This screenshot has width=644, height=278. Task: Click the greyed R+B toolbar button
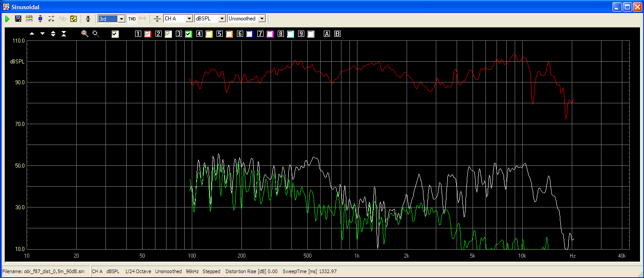pos(143,19)
